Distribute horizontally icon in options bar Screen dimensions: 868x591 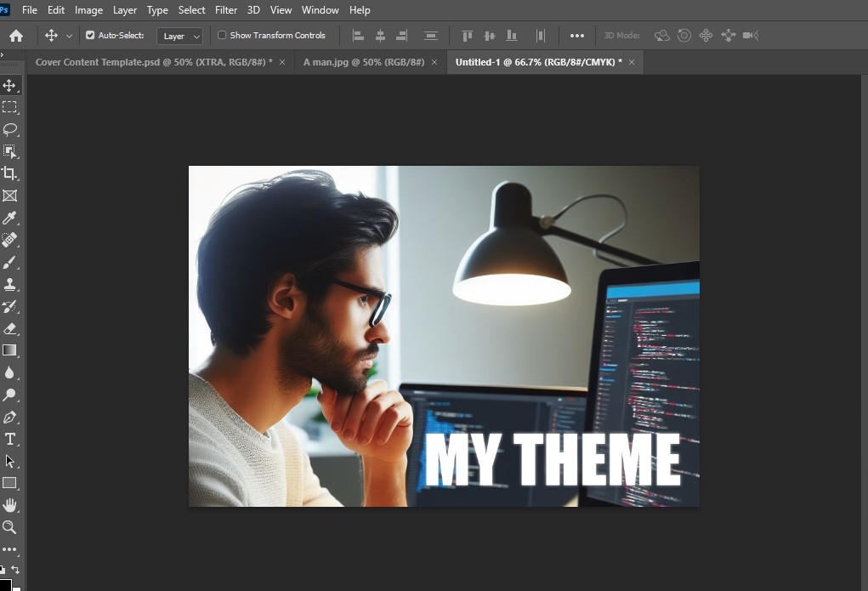coord(541,36)
